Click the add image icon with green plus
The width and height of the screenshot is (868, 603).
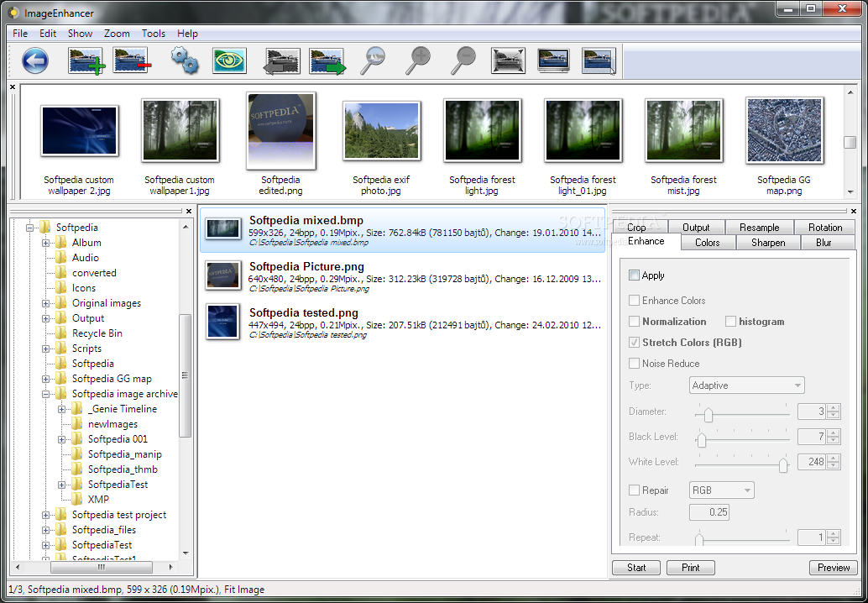point(86,61)
